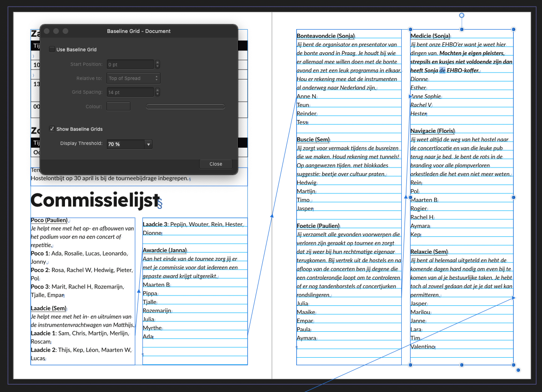Click the 'Laadcie (Sem)' heading

point(49,308)
